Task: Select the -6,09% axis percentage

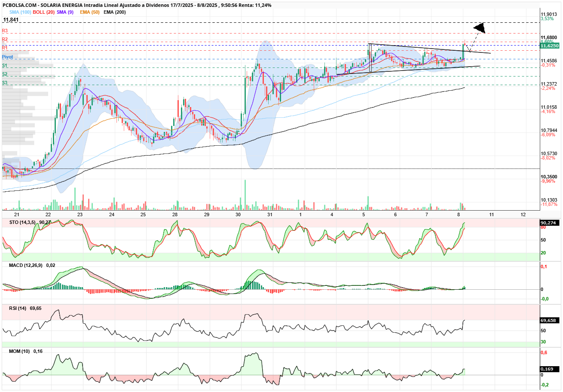Action: point(547,135)
